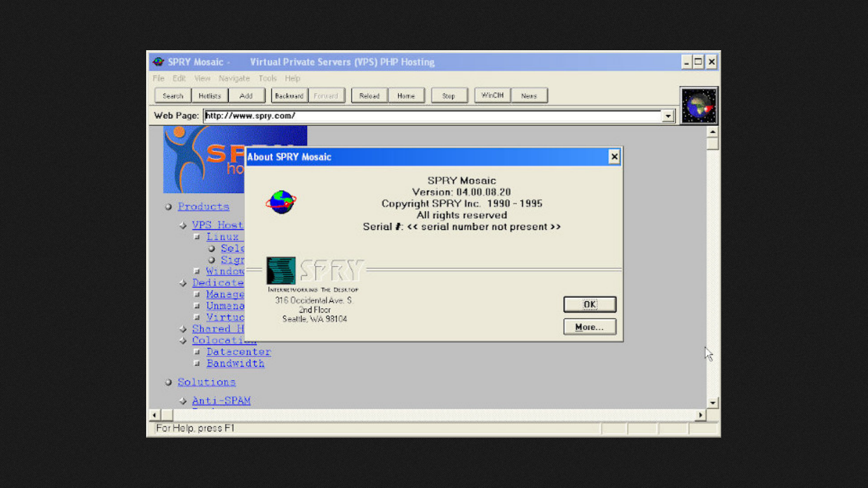Click the horizontal scrollbar left arrow

[154, 415]
